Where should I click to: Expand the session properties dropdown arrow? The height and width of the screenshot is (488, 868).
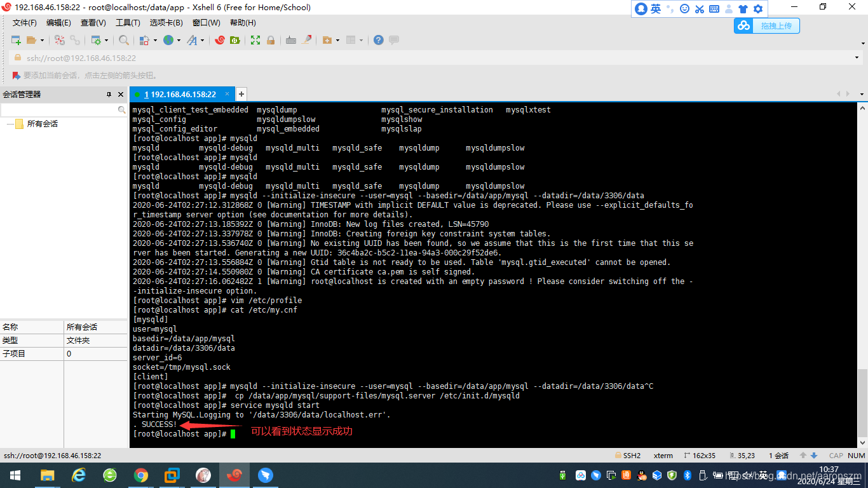[x=106, y=40]
